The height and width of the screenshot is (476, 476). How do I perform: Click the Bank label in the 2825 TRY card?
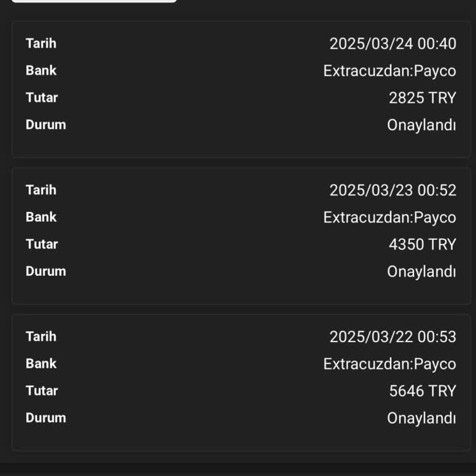click(41, 71)
